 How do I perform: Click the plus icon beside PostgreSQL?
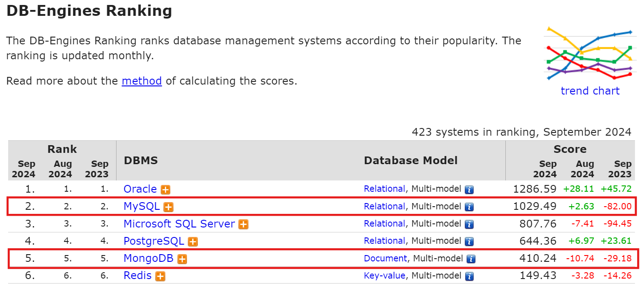coord(193,242)
